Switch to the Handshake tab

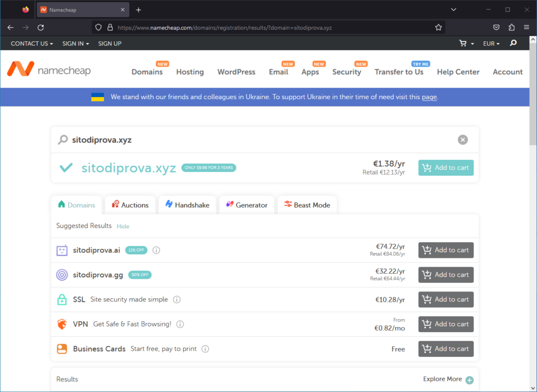[x=187, y=205]
